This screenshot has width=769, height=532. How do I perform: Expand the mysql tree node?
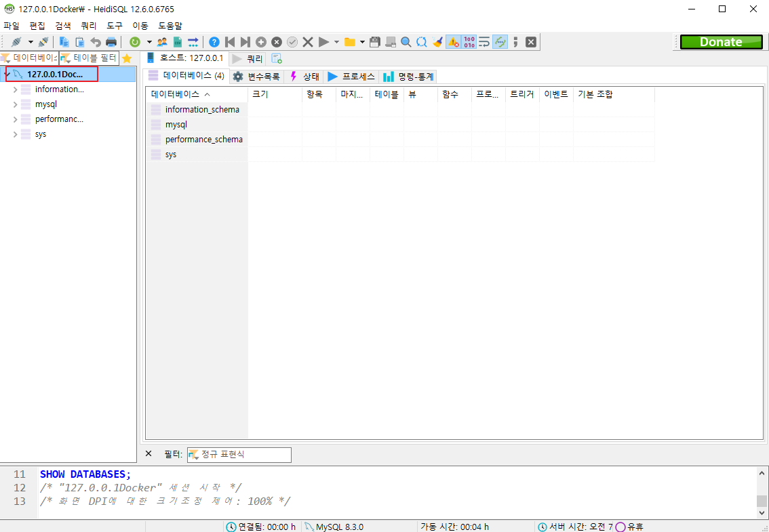tap(15, 104)
